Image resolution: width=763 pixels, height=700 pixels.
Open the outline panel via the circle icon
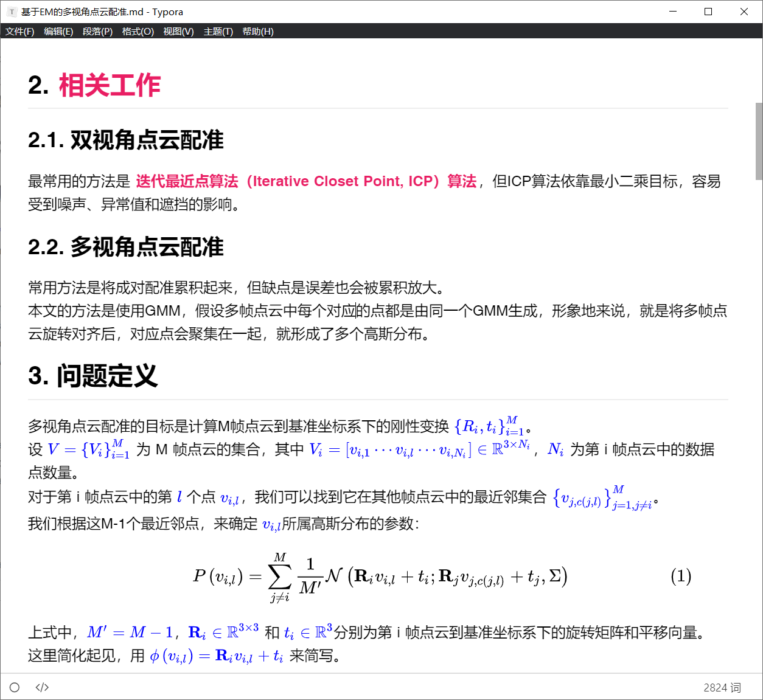pos(14,687)
